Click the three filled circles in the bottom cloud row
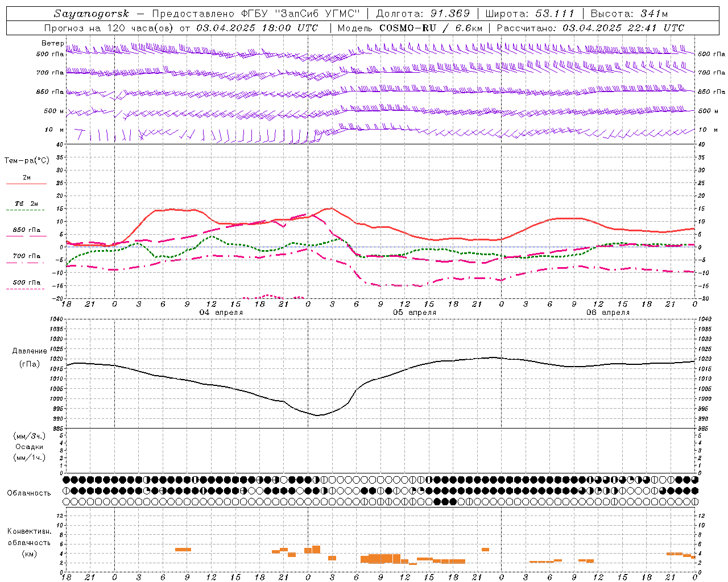The width and height of the screenshot is (728, 582). (x=445, y=501)
